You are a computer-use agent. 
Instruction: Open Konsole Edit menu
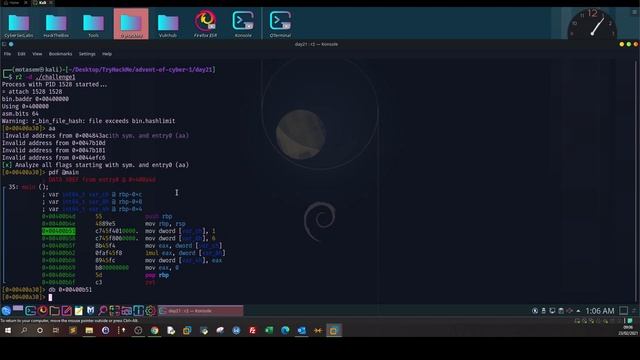coord(21,54)
